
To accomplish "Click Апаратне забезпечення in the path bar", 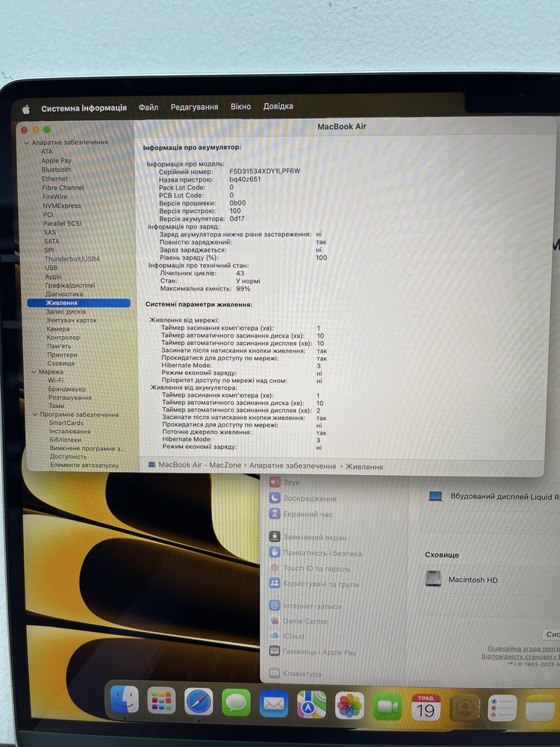I will pos(293,466).
